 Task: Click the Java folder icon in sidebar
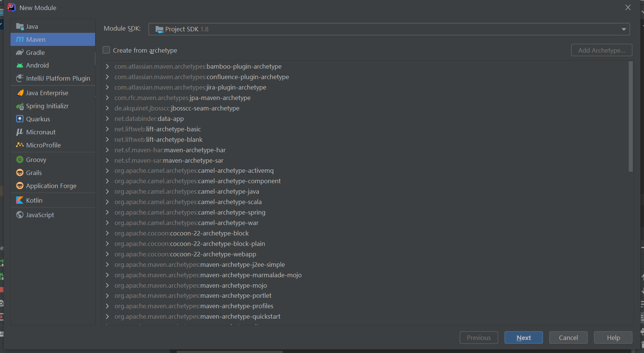[20, 26]
